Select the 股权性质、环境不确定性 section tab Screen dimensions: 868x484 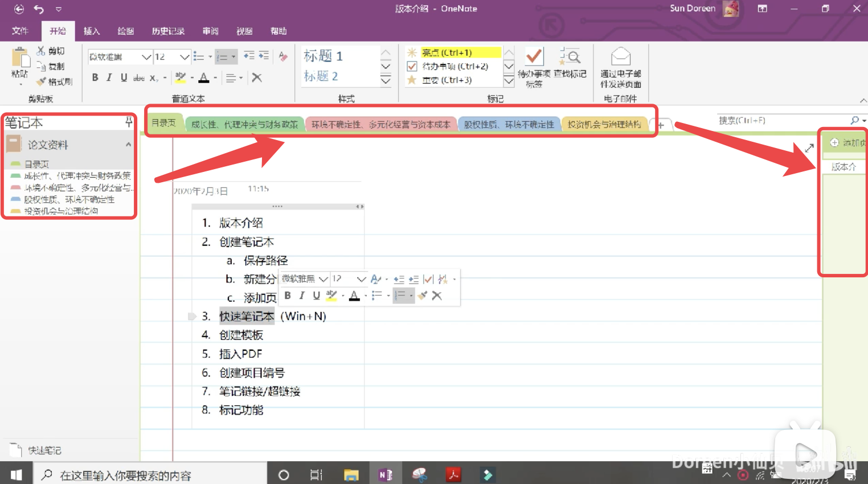click(509, 124)
